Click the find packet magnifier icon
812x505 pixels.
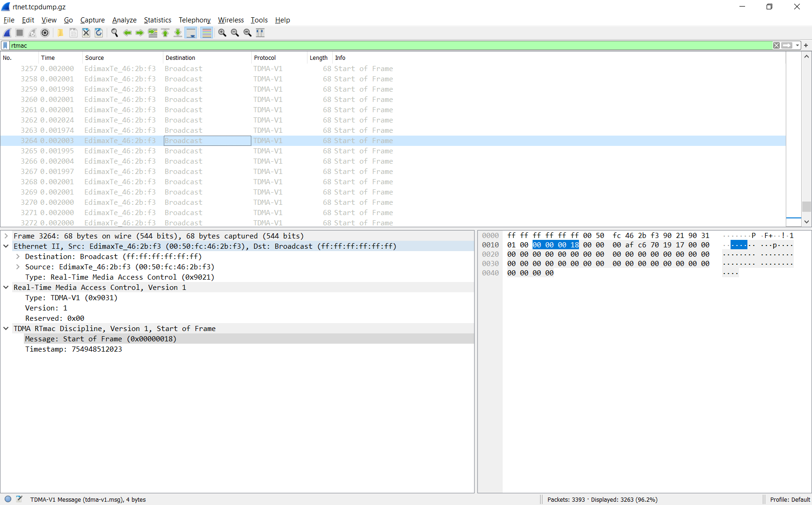[114, 33]
